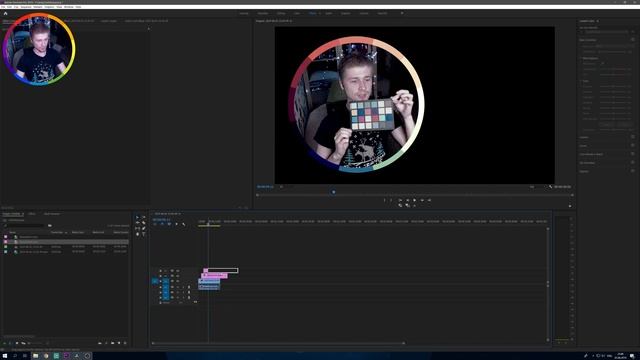Expand the Creative section in Lumetri
This screenshot has height=360, width=640.
click(584, 137)
